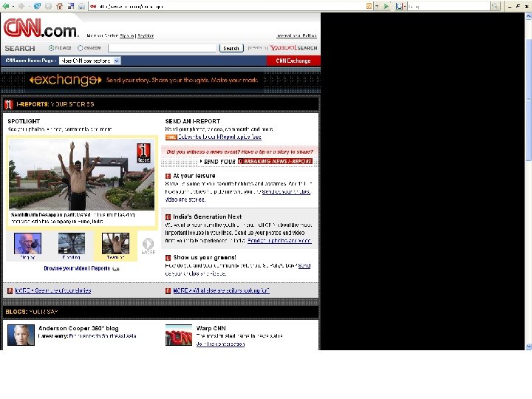This screenshot has height=399, width=532.
Task: Click the toolbar icon right of Home
Action: click(71, 6)
